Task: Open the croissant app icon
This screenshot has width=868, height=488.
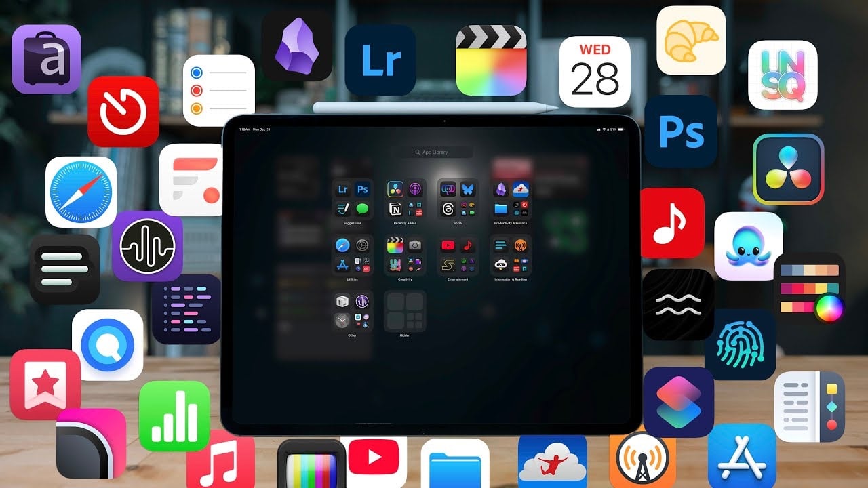Action: pos(691,41)
